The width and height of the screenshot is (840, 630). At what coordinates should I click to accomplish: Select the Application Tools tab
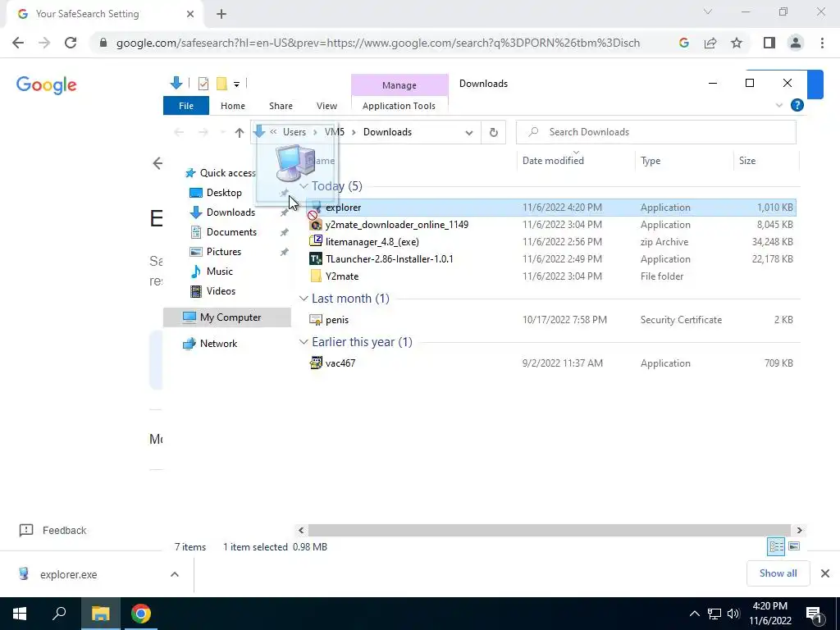(399, 106)
